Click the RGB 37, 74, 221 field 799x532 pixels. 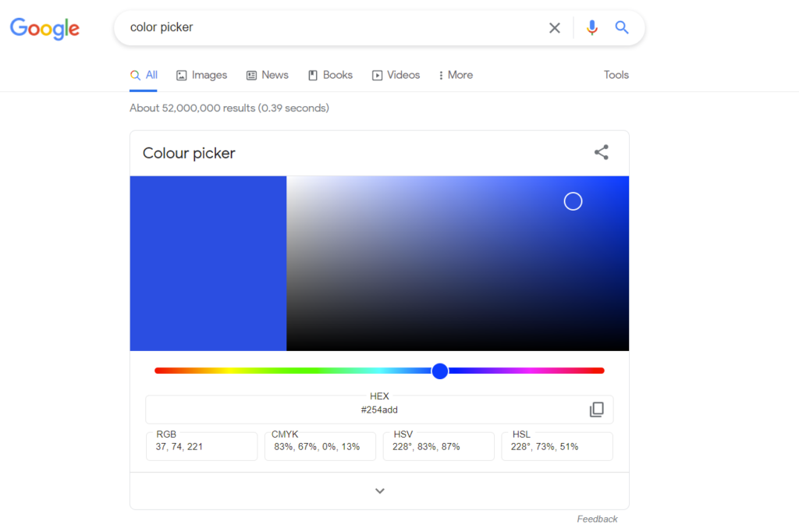coord(202,446)
